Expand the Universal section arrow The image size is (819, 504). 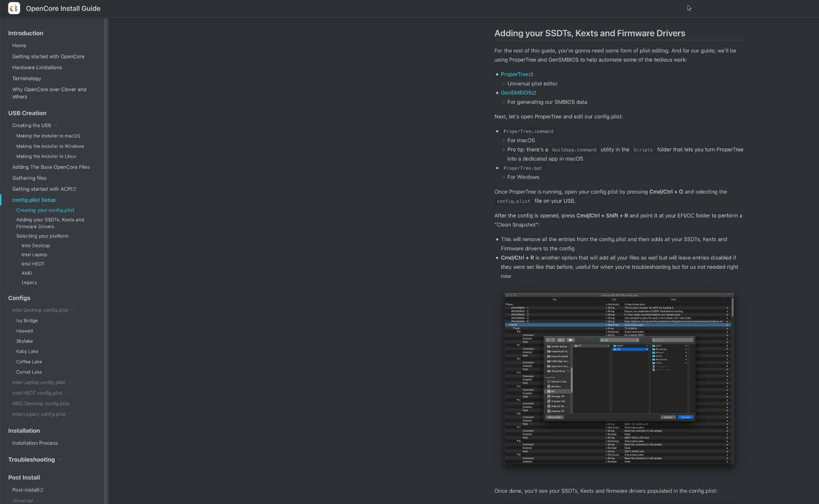pyautogui.click(x=38, y=501)
